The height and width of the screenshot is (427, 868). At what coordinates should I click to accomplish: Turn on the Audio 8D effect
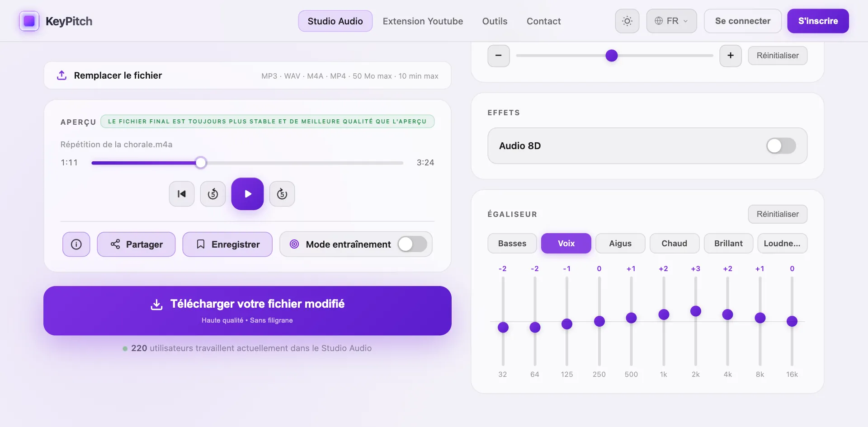tap(781, 146)
